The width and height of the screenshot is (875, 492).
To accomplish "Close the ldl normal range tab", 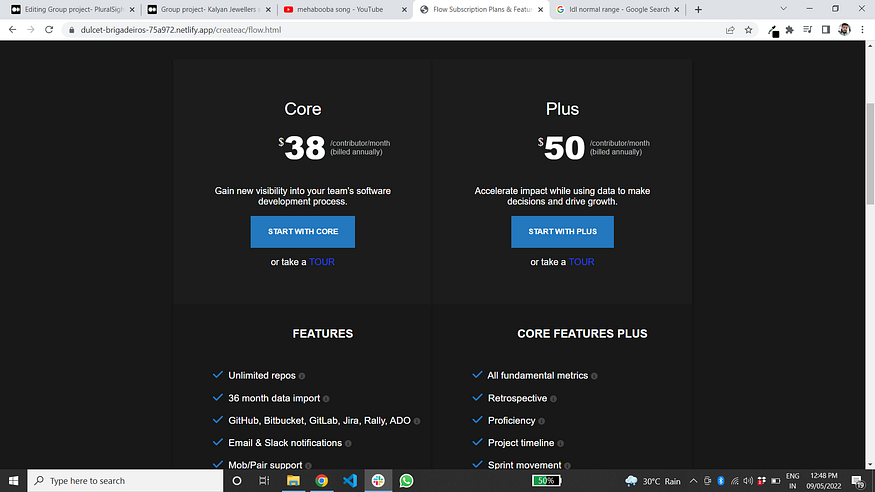I will pos(677,9).
